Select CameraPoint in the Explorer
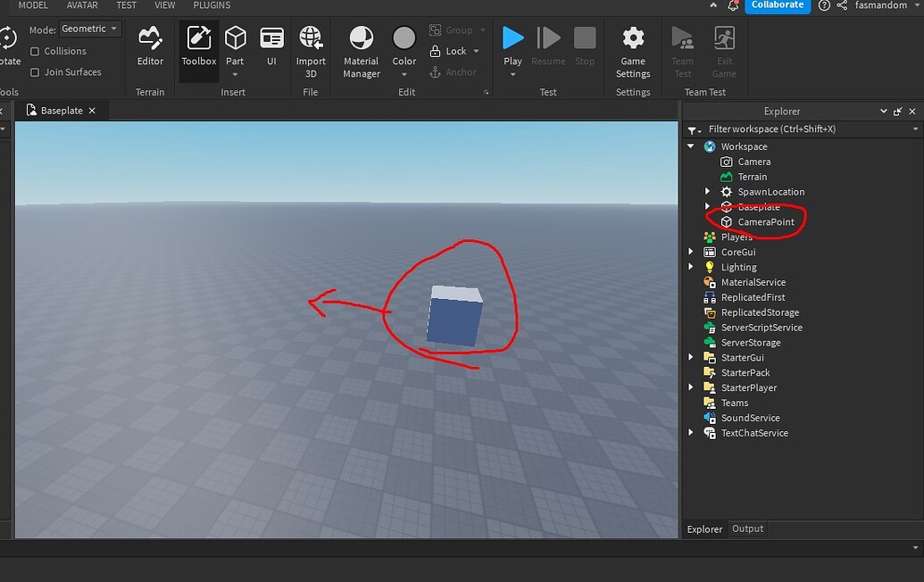This screenshot has width=924, height=582. click(766, 221)
